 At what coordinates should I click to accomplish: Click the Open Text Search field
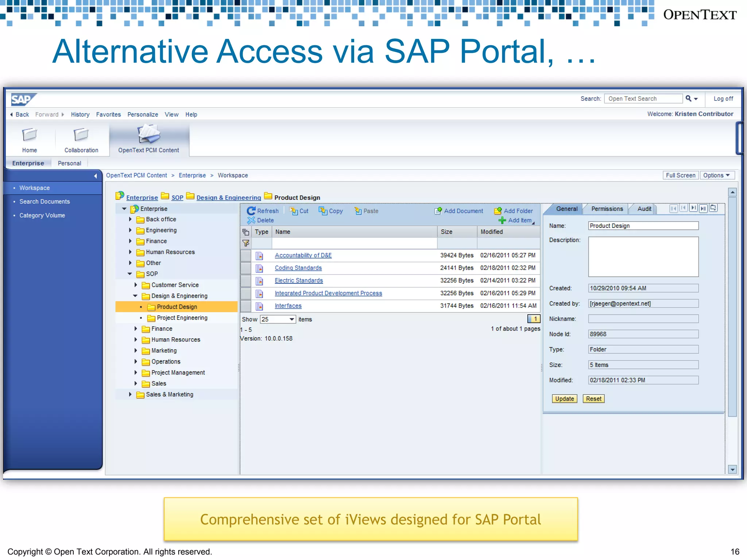pyautogui.click(x=643, y=98)
